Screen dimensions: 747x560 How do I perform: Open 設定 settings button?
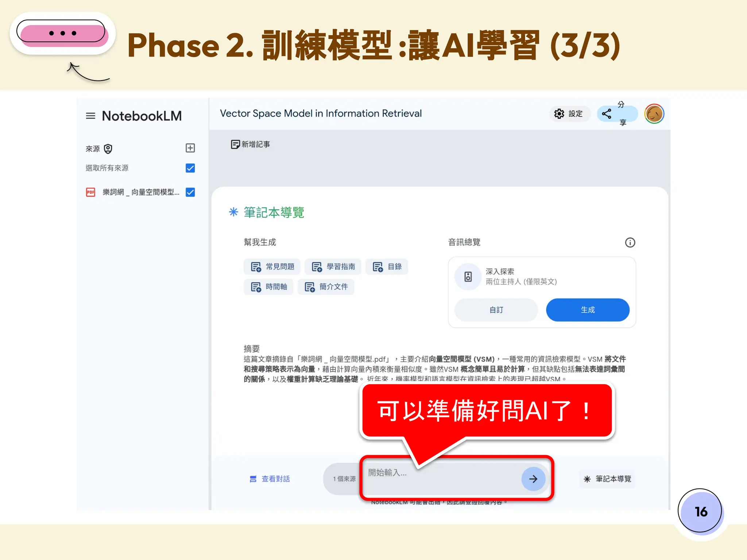569,114
